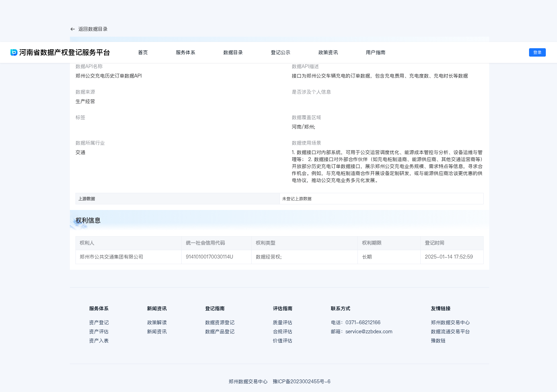
Task: Click the API name 郑州公交充电历史订单数据API
Action: point(109,76)
